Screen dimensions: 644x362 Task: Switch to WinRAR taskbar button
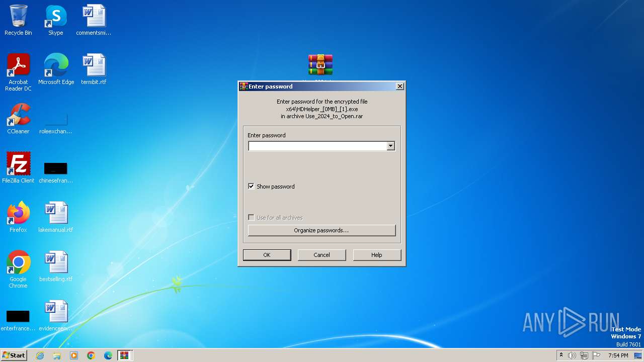(124, 355)
